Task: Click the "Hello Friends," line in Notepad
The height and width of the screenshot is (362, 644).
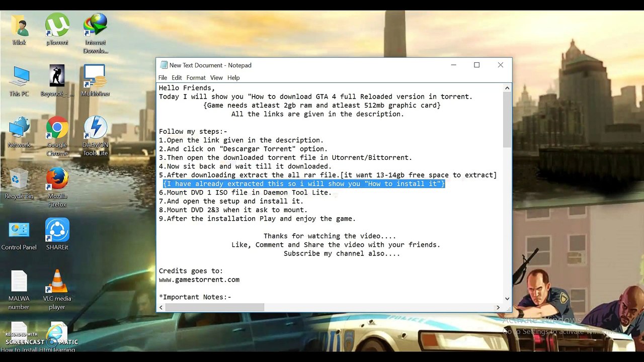Action: (x=187, y=88)
